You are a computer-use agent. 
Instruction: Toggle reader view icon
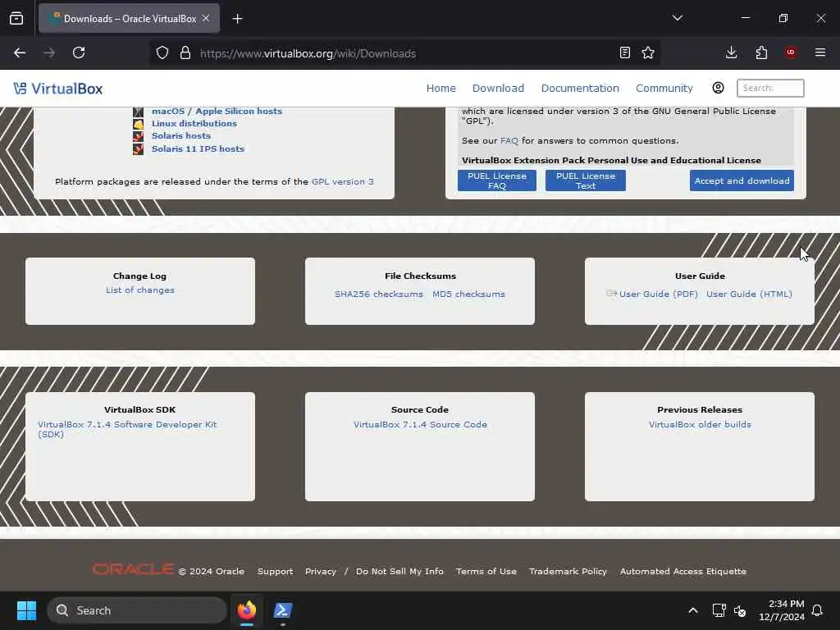click(624, 52)
